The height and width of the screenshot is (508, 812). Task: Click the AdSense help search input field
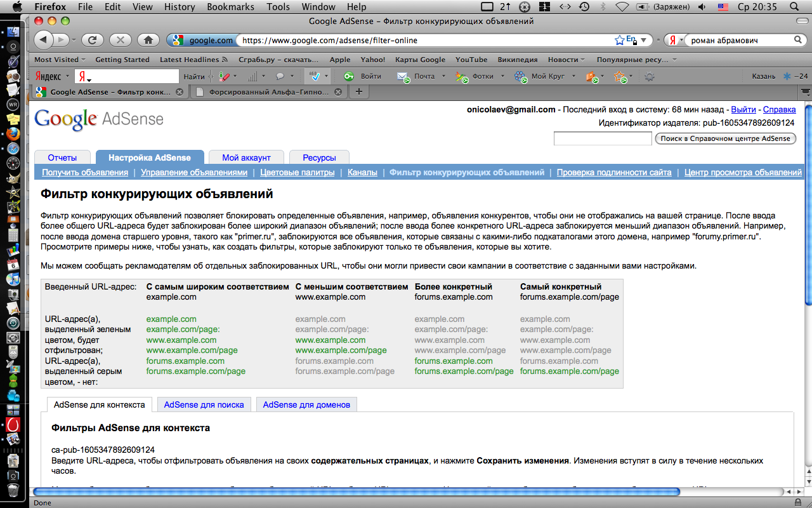click(602, 138)
